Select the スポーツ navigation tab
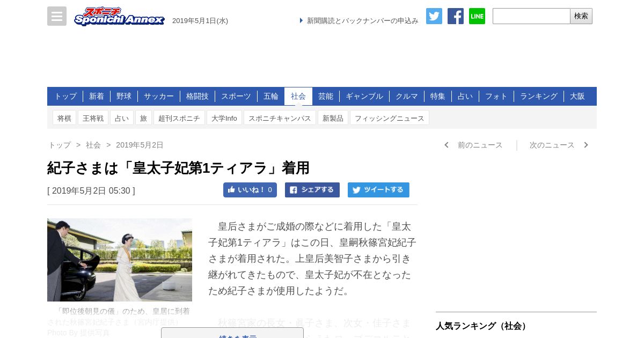This screenshot has width=644, height=338. point(236,96)
